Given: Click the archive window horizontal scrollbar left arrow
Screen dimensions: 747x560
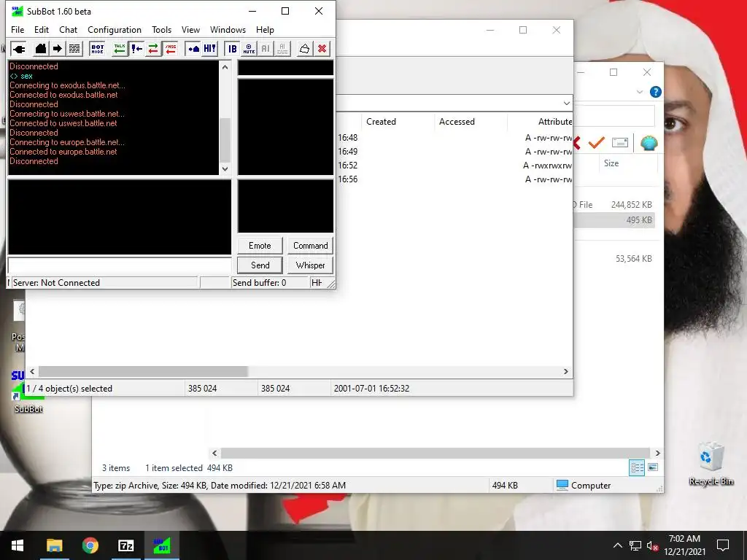Looking at the screenshot, I should click(32, 371).
